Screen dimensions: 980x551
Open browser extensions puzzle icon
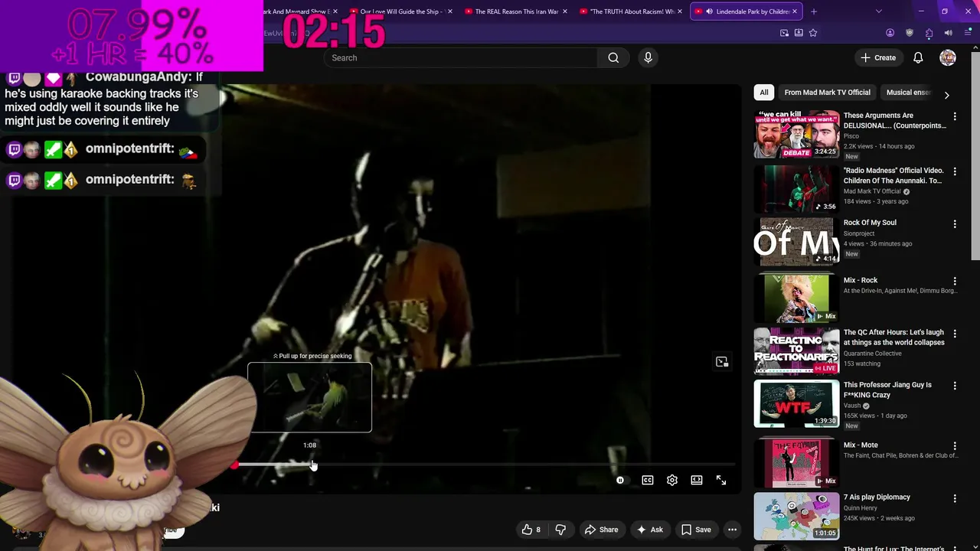929,33
